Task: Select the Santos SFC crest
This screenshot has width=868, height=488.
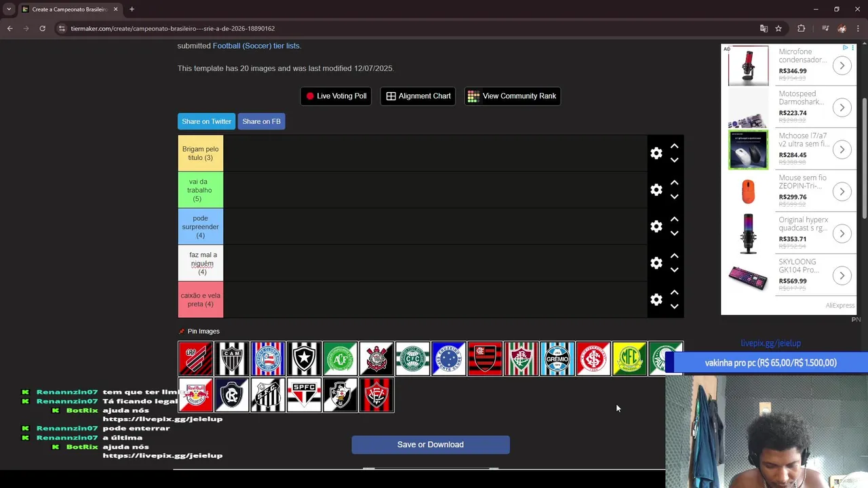Action: (x=268, y=395)
